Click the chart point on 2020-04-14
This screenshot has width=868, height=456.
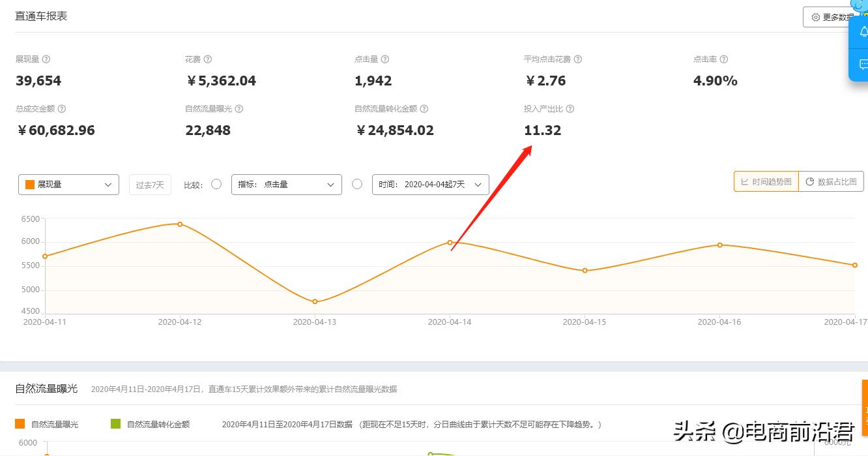pyautogui.click(x=450, y=243)
